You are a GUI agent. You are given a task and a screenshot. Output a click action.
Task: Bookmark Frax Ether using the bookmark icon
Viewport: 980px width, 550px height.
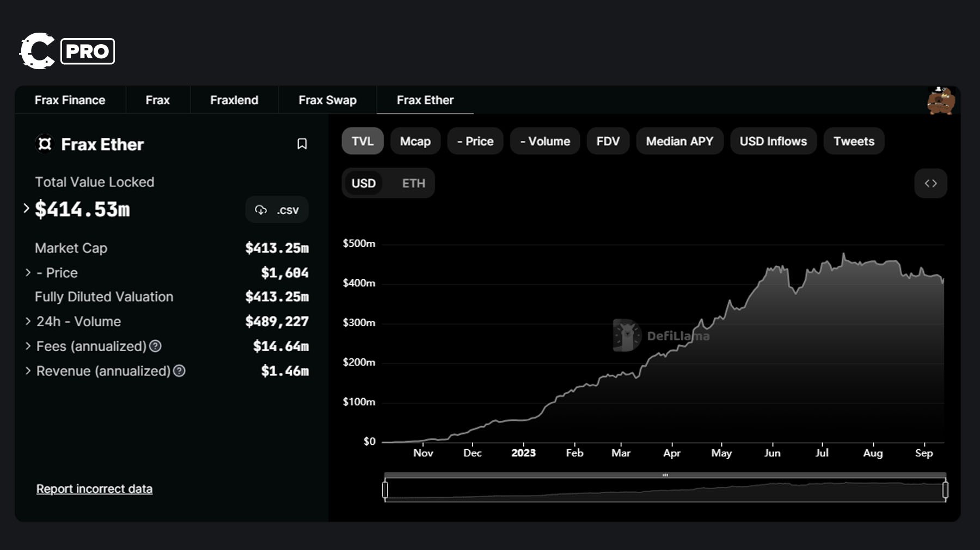(x=303, y=144)
